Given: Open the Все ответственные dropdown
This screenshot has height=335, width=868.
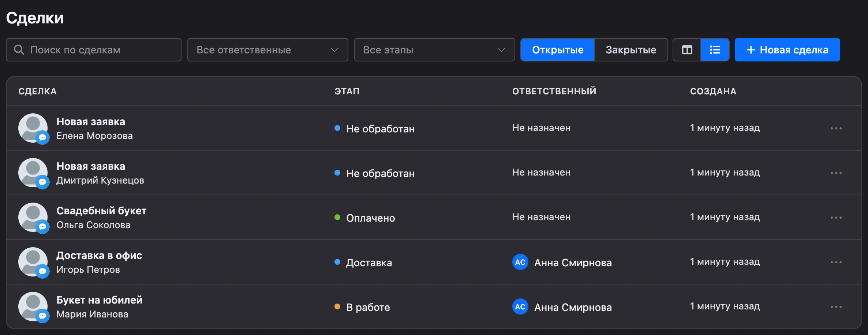Looking at the screenshot, I should (x=267, y=50).
